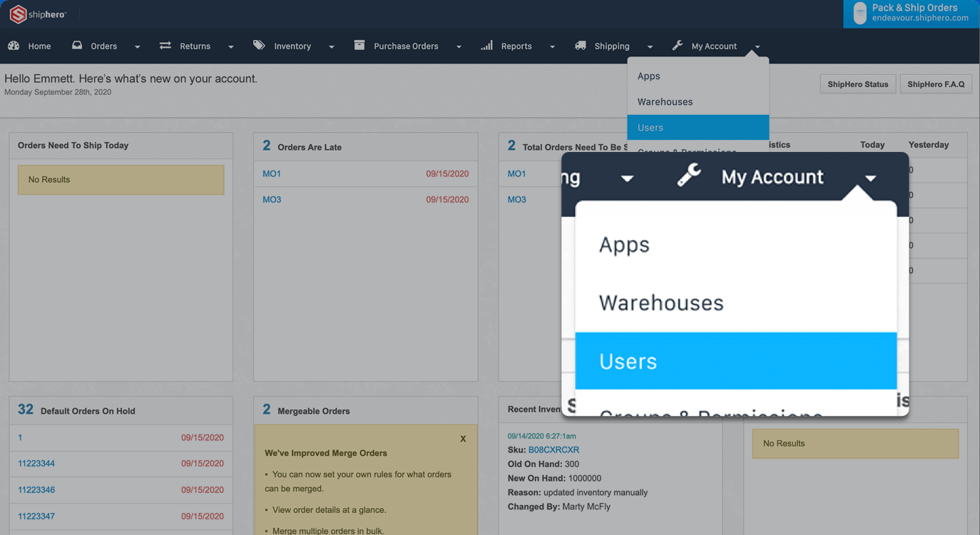Click the Inventory tag icon

(259, 45)
